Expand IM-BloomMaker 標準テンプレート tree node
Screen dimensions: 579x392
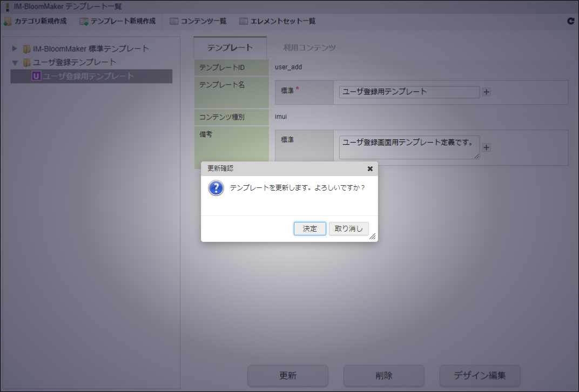click(x=15, y=49)
